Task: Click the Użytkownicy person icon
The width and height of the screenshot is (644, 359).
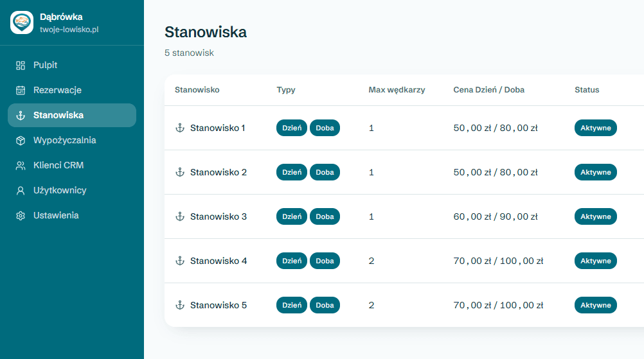Action: point(21,190)
